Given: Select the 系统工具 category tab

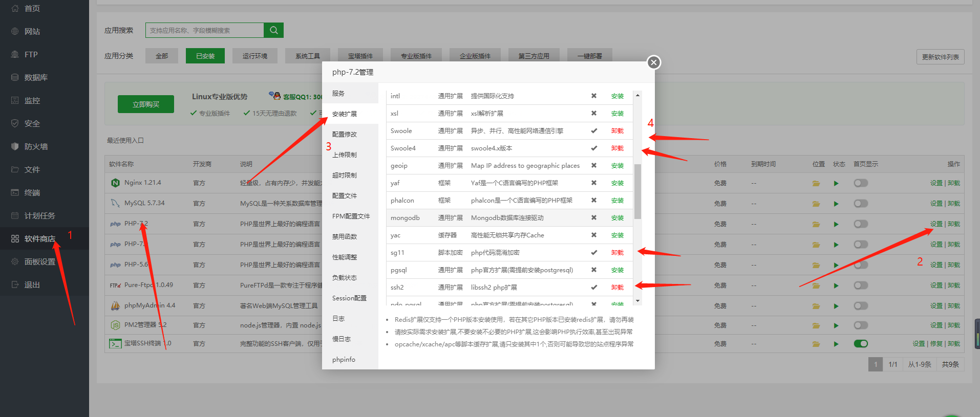Looking at the screenshot, I should tap(308, 56).
